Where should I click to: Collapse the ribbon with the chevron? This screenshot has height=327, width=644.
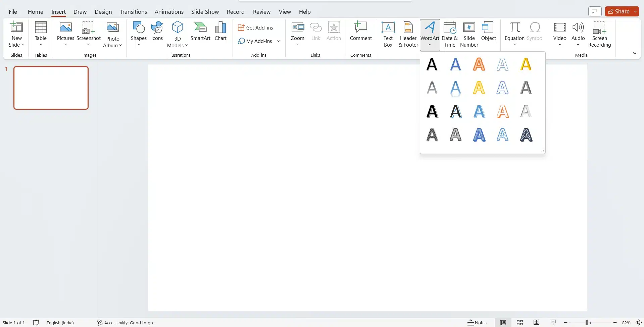[634, 53]
